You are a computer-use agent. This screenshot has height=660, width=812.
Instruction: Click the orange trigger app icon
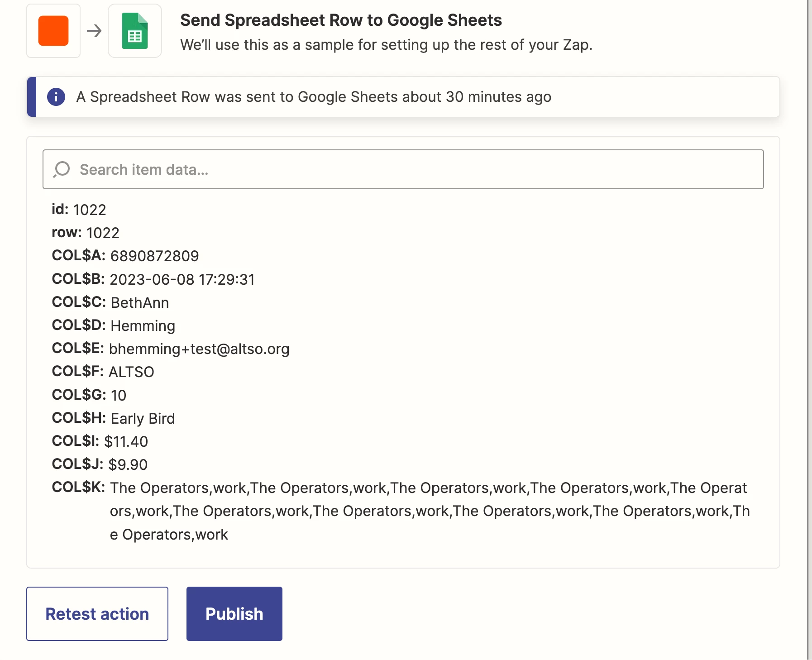(x=53, y=31)
